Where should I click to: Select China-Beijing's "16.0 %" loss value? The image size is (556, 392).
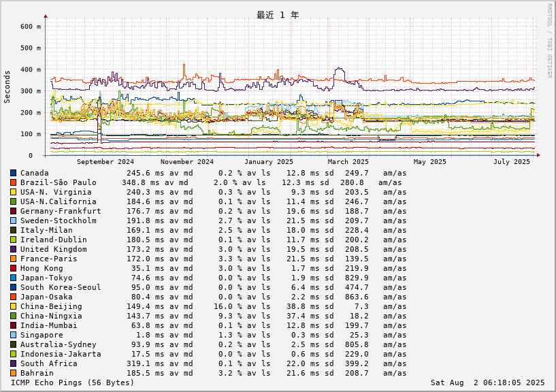(x=229, y=306)
